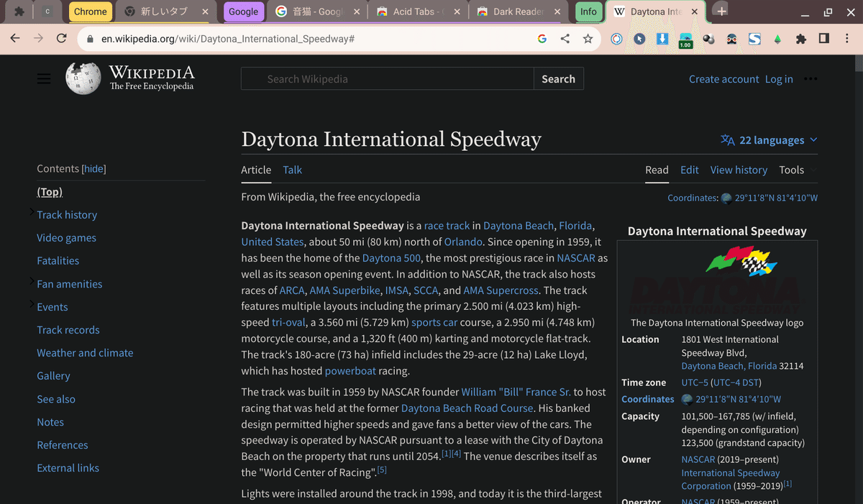Switch to the 音猫 Google search tab

[x=316, y=12]
